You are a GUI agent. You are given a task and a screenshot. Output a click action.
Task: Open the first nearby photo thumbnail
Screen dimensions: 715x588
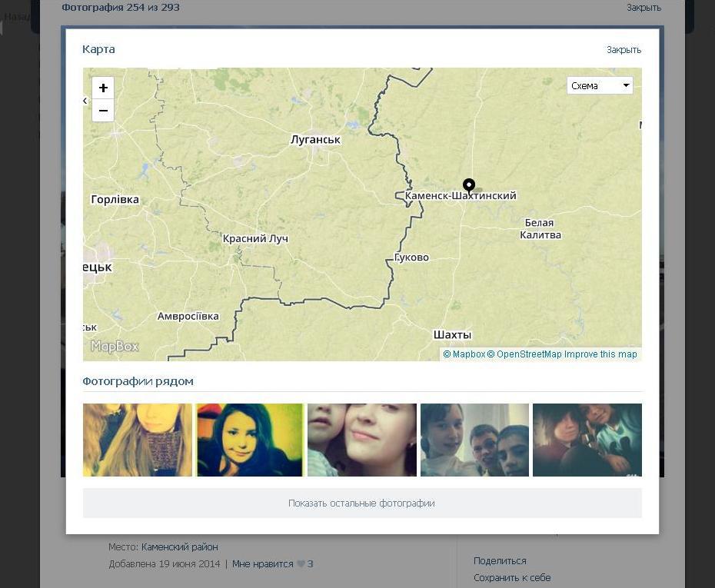tap(138, 440)
